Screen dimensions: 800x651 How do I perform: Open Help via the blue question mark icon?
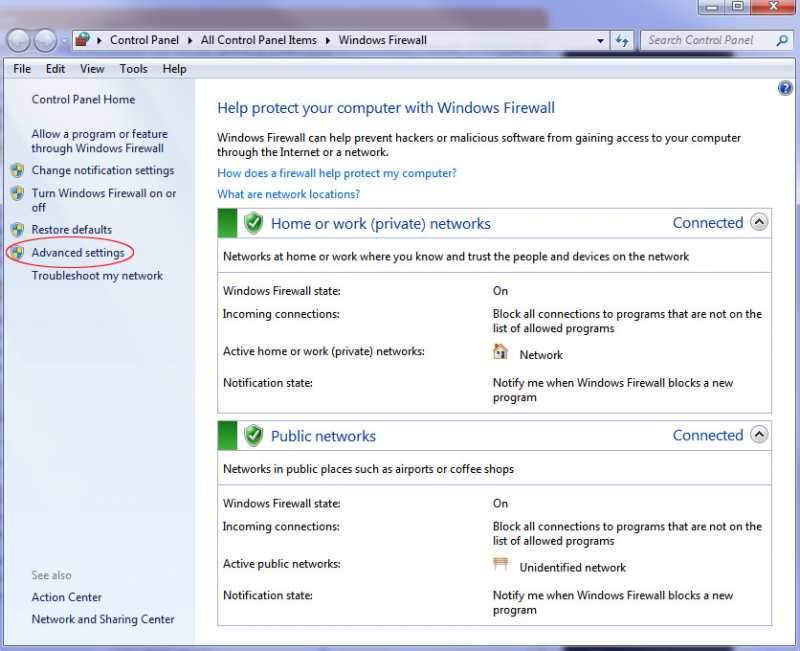(786, 88)
